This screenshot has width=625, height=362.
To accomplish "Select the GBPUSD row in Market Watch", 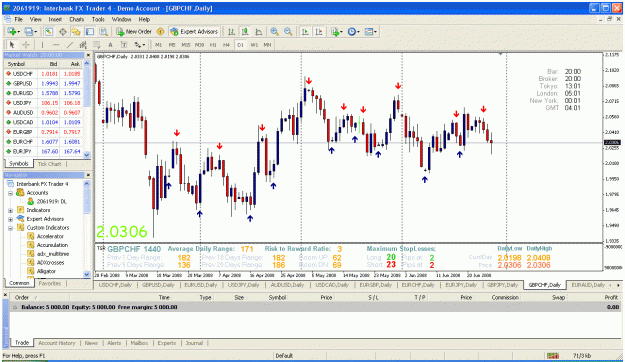I will point(43,84).
